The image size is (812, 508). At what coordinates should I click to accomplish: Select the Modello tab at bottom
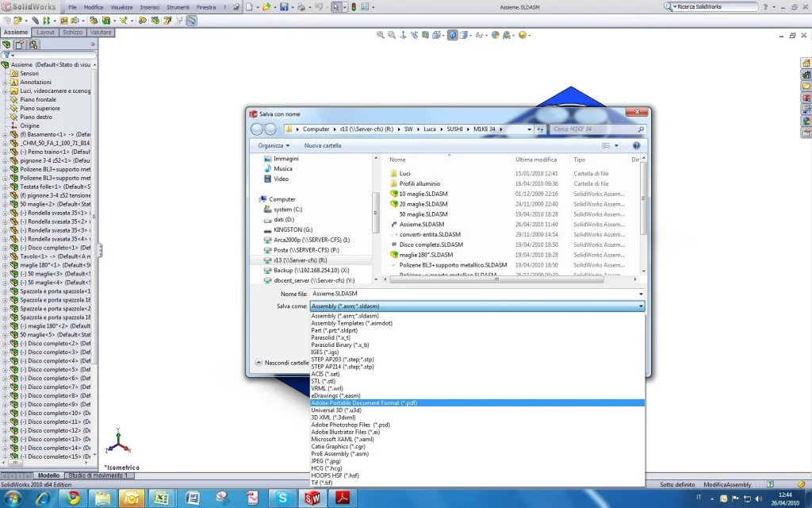click(48, 475)
